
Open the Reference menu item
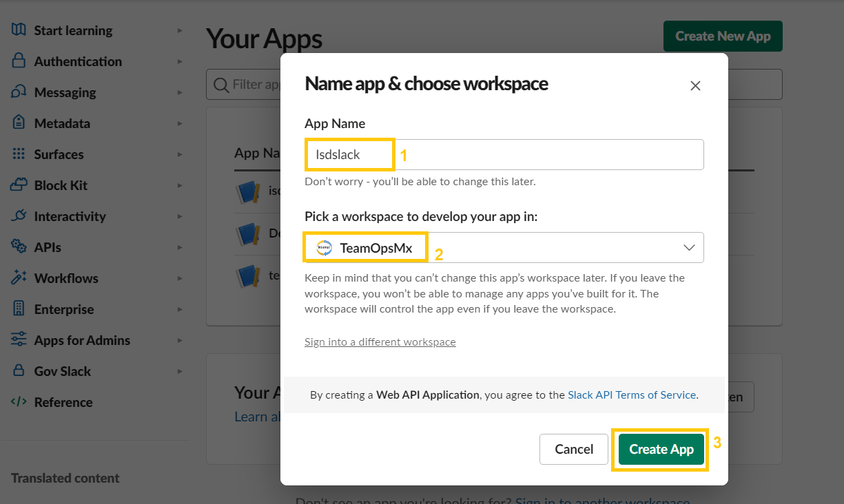(63, 402)
